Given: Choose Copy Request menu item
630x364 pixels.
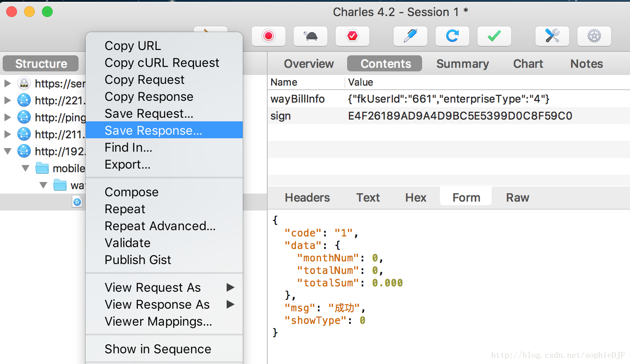Looking at the screenshot, I should tap(164, 80).
